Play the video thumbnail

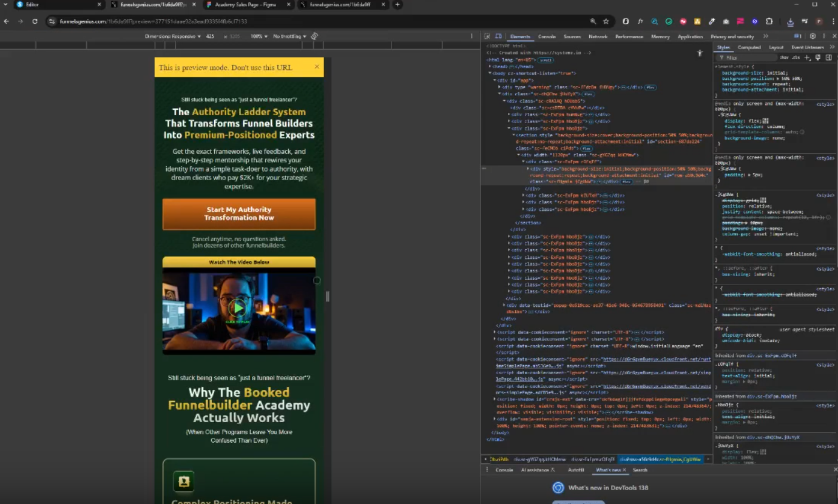click(238, 308)
